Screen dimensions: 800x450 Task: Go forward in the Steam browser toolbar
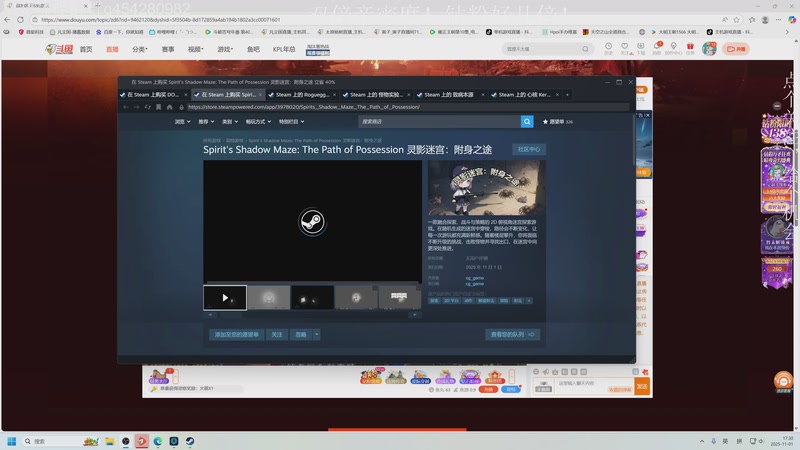pos(136,107)
